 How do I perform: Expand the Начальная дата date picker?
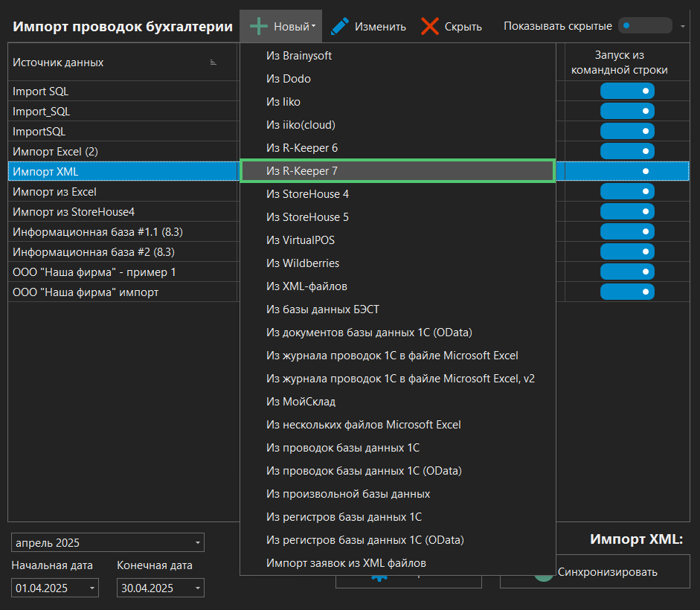[92, 588]
